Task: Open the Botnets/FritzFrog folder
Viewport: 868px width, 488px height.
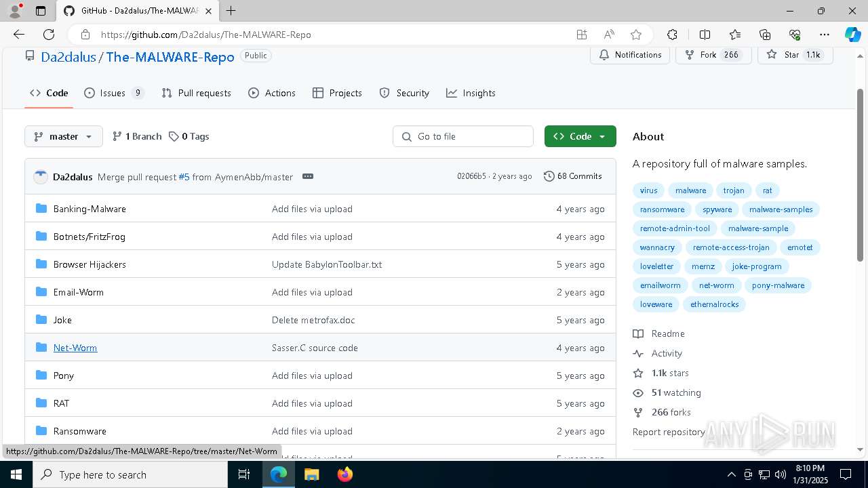Action: 90,237
